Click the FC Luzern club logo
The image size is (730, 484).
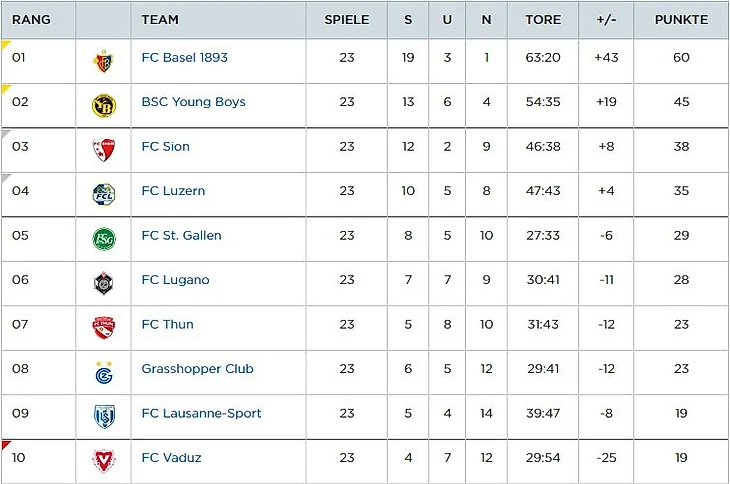[103, 192]
